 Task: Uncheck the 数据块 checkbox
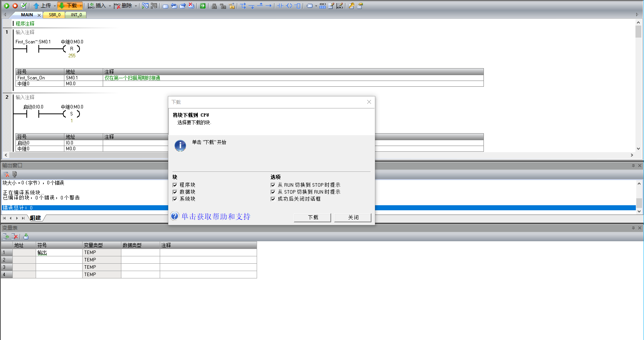click(x=175, y=192)
